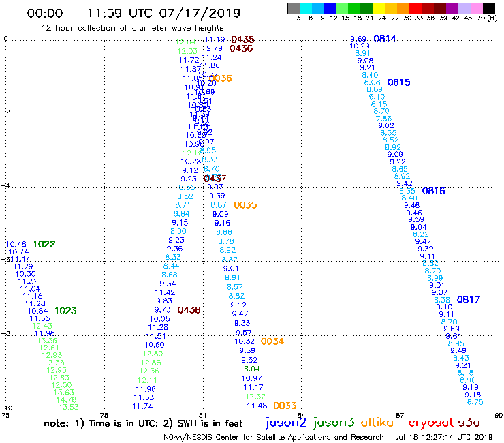Click the 'jason2' satellite legend label
Screen dimensions: 504x443
286,423
